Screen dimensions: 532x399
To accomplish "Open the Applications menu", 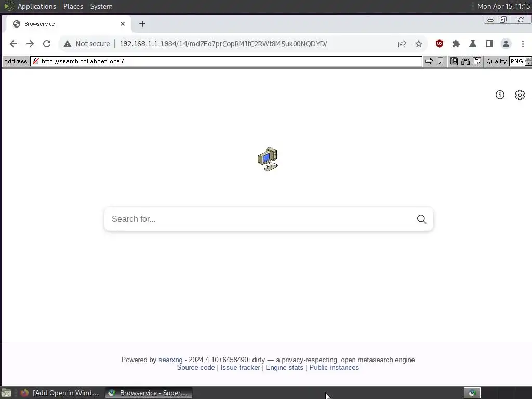I will (x=37, y=6).
